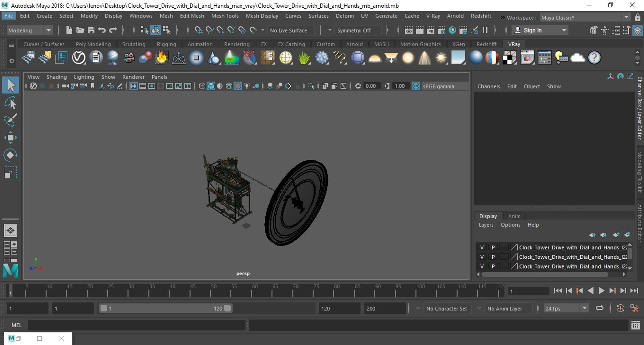The height and width of the screenshot is (345, 644).
Task: Toggle playback P of first layer
Action: 493,247
